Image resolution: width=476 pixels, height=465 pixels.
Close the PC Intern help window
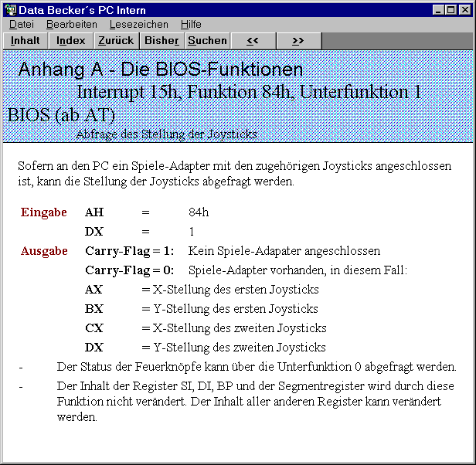[464, 10]
